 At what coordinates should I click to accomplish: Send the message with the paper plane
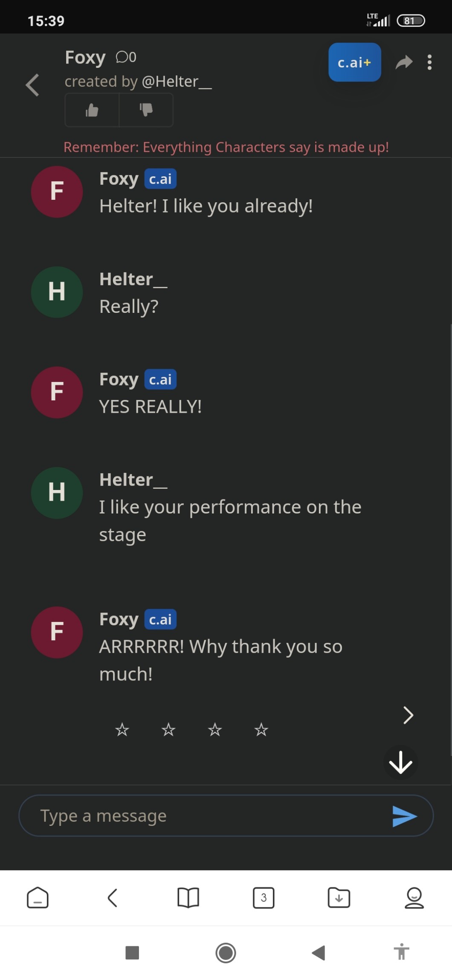[x=404, y=816]
